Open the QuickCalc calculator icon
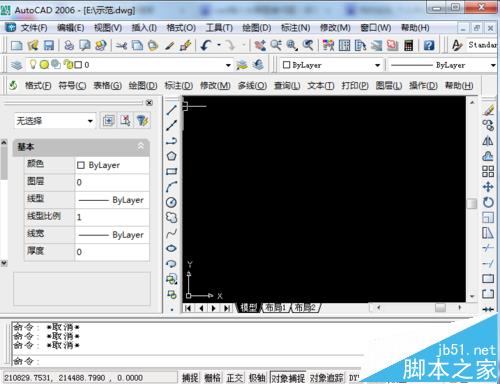Viewport: 500px width, 384px height. [x=408, y=45]
